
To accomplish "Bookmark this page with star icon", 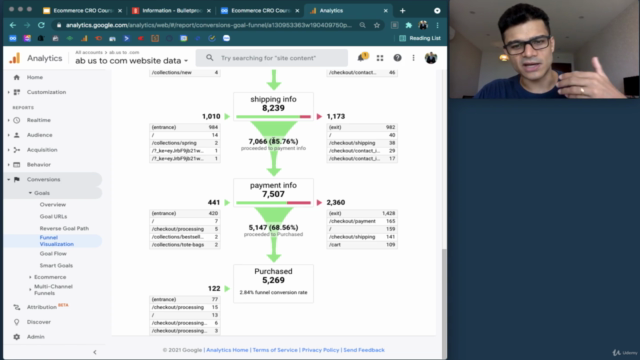I will pyautogui.click(x=377, y=25).
